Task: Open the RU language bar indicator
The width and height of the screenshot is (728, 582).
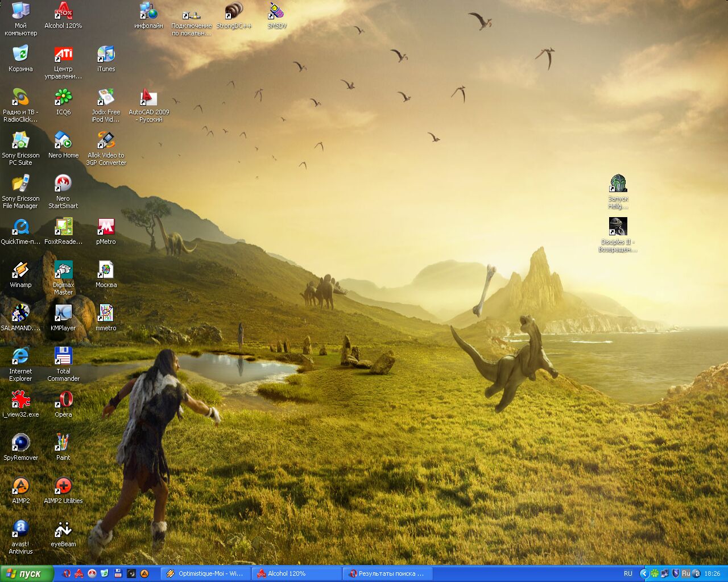Action: click(x=628, y=573)
